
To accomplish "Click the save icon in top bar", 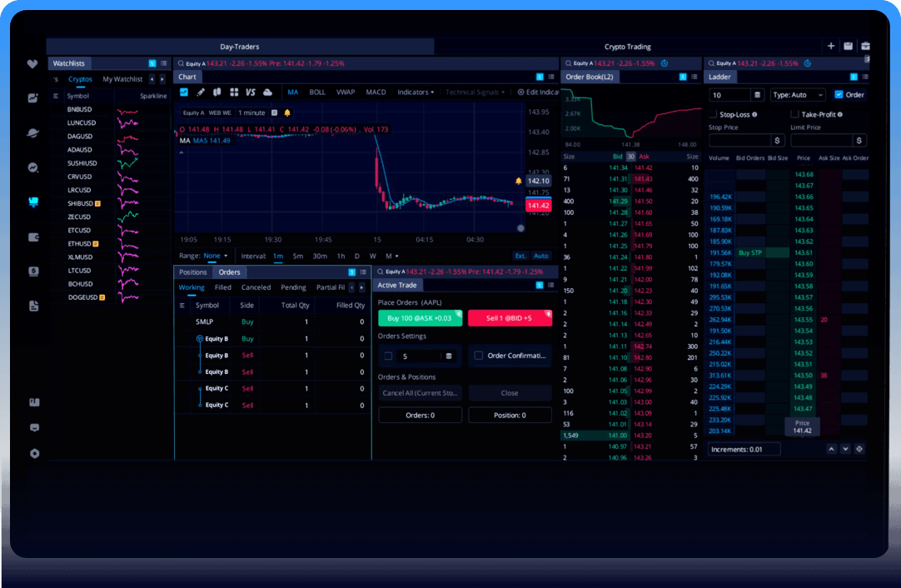I will point(848,47).
